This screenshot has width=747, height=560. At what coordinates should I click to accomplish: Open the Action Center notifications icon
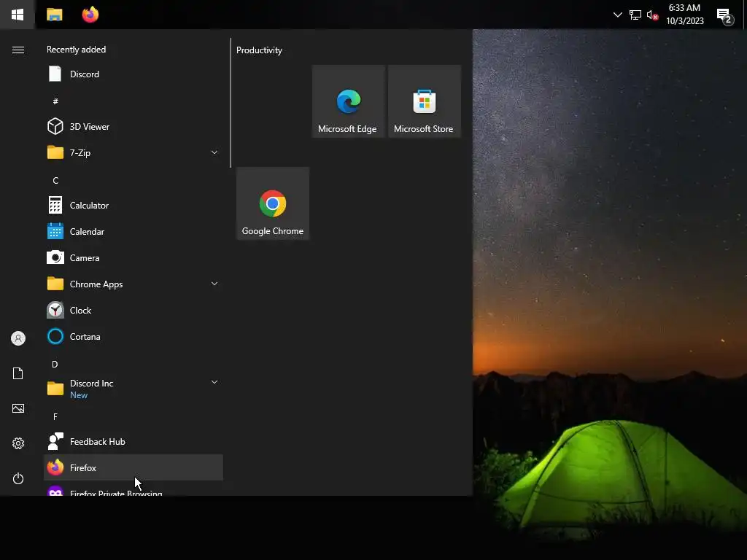click(724, 16)
